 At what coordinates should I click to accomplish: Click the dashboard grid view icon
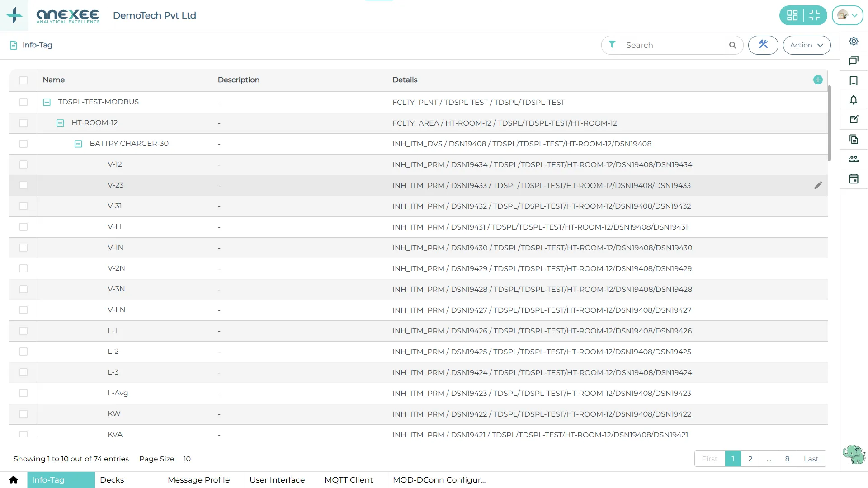pos(792,15)
